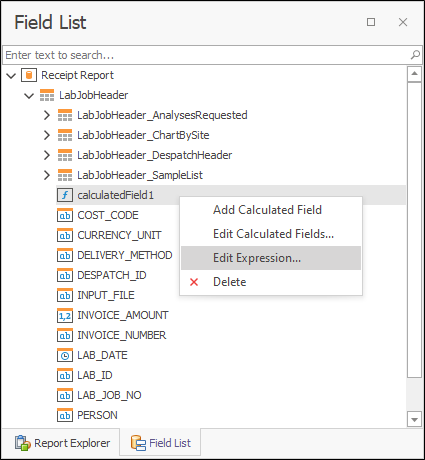Screen dimensions: 425x460
Task: Close the Field List panel
Action: tap(403, 22)
